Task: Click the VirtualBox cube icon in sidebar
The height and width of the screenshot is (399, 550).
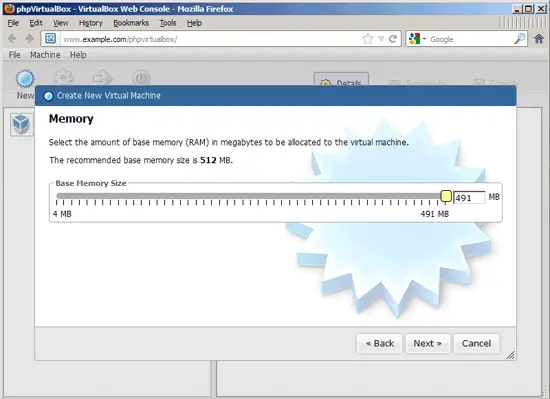Action: coord(21,124)
